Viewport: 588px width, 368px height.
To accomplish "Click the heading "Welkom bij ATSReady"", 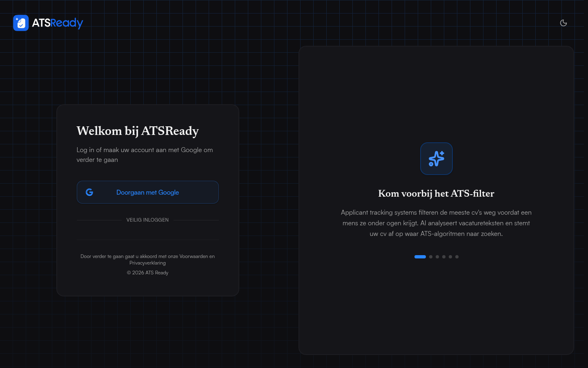I will tap(138, 131).
